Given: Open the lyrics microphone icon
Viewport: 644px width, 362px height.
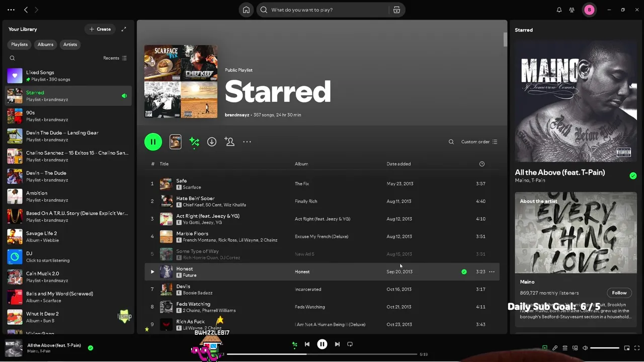Looking at the screenshot, I should [x=555, y=348].
